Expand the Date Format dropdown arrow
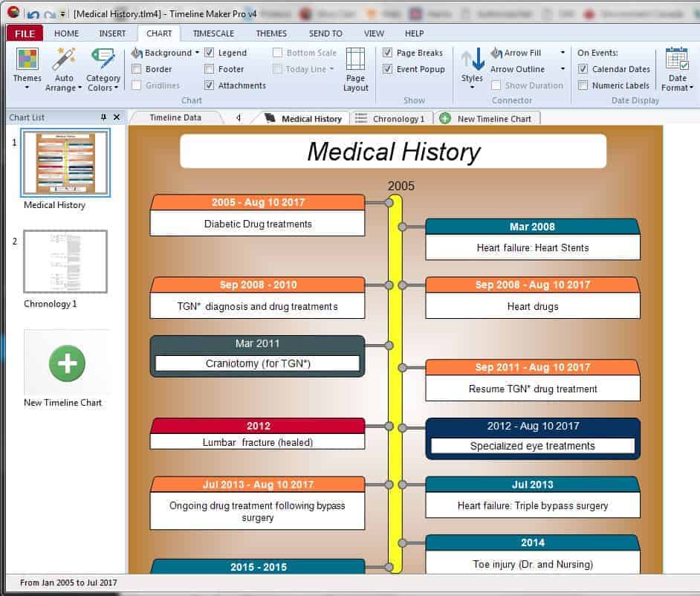Screen dimensions: 700x596 [x=691, y=88]
